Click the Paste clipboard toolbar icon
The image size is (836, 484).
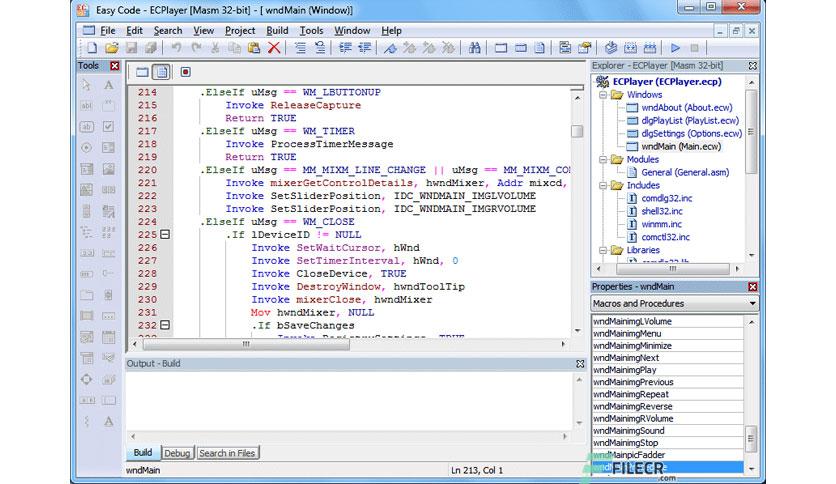coord(254,48)
